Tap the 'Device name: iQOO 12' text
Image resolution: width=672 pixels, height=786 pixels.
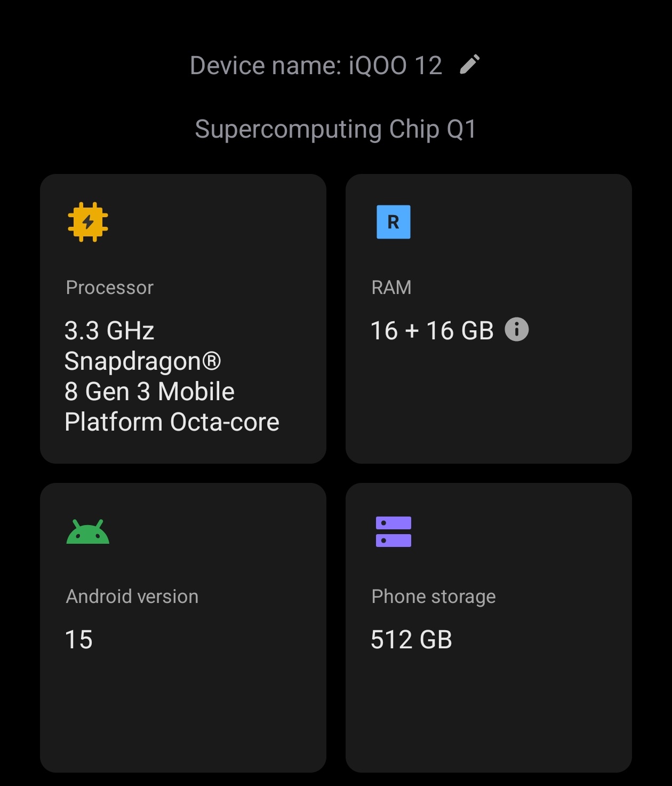[316, 66]
